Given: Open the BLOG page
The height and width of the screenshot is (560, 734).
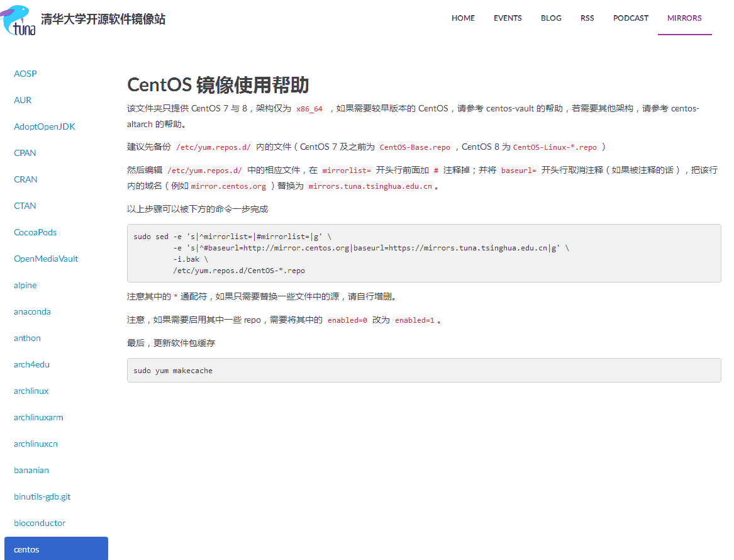Looking at the screenshot, I should [551, 18].
